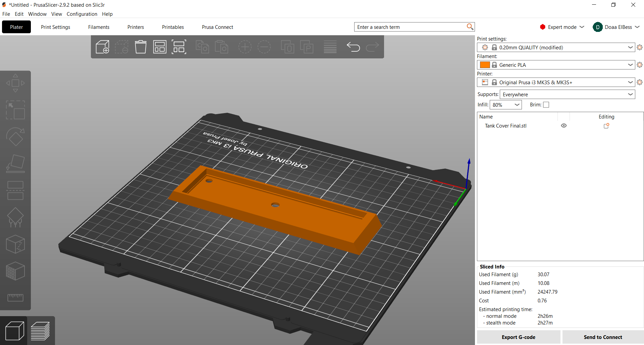This screenshot has height=345, width=644.
Task: Open filament settings gear editor
Action: coord(640,65)
